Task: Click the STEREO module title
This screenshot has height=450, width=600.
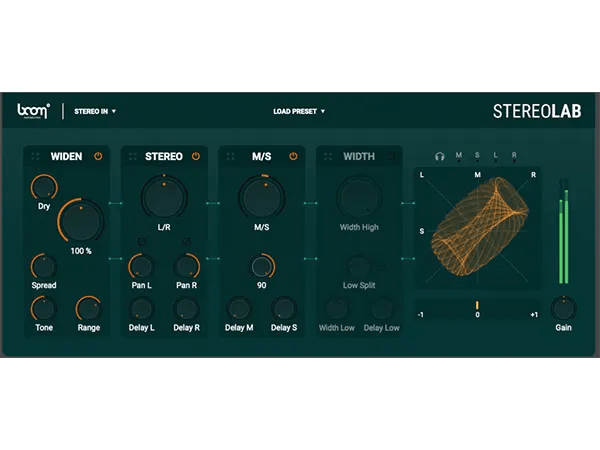Action: (x=164, y=156)
